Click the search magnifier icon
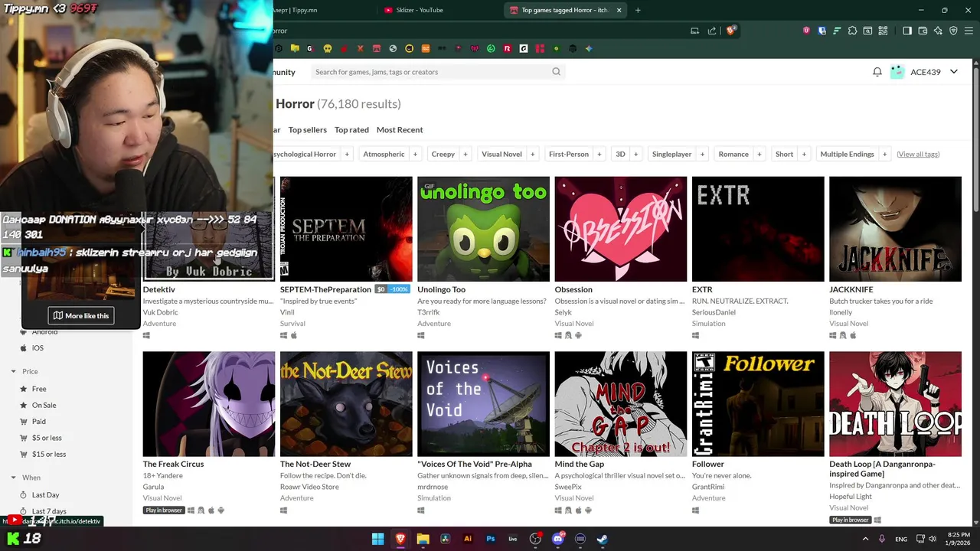 point(557,72)
